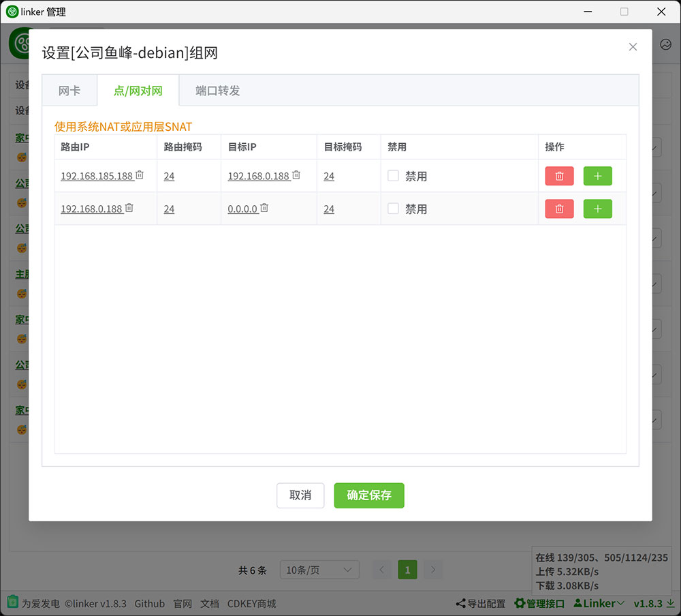Click the 为爱发电 footer text
This screenshot has height=616, width=681.
click(x=40, y=604)
